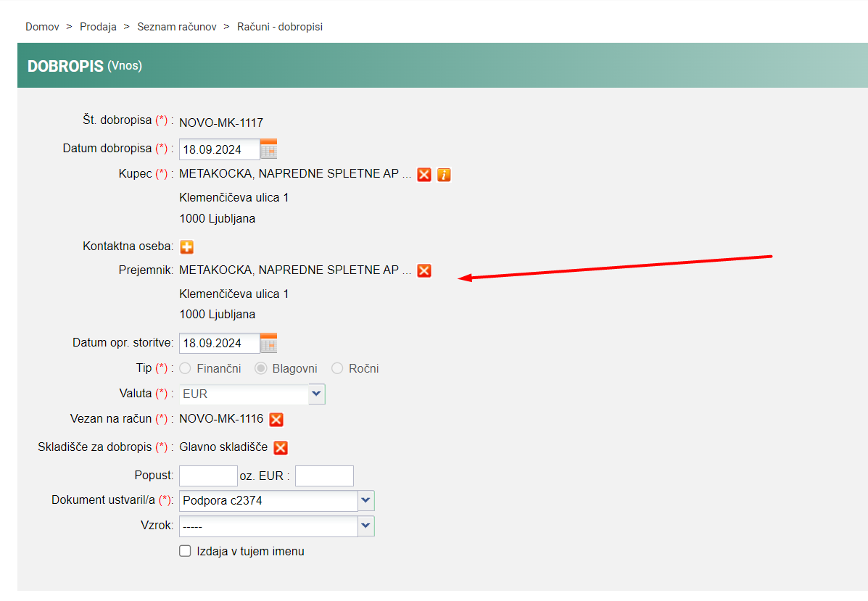
Task: Clear Glavno skladišče warehouse selection
Action: [281, 447]
